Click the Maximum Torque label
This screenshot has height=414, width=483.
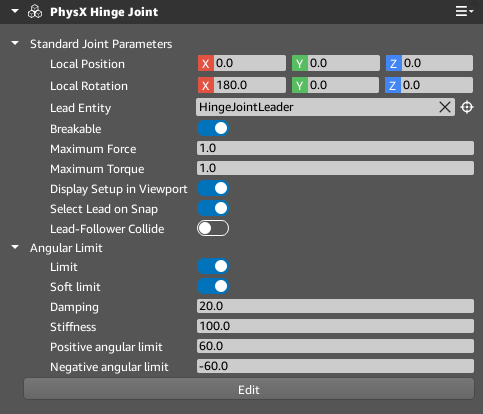pos(97,169)
